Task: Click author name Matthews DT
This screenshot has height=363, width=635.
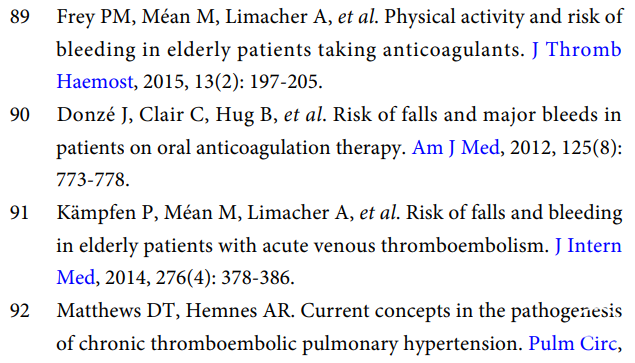Action: point(115,311)
